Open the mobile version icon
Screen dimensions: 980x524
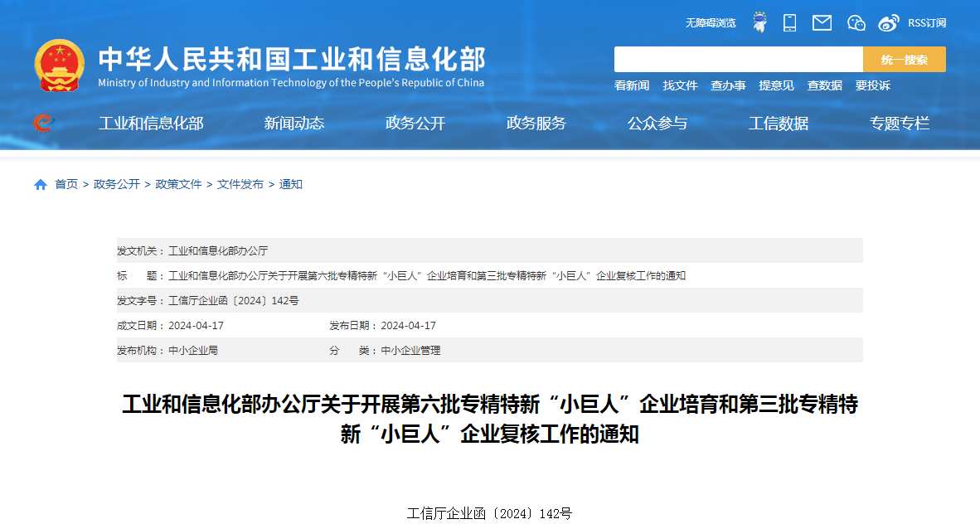pos(790,23)
